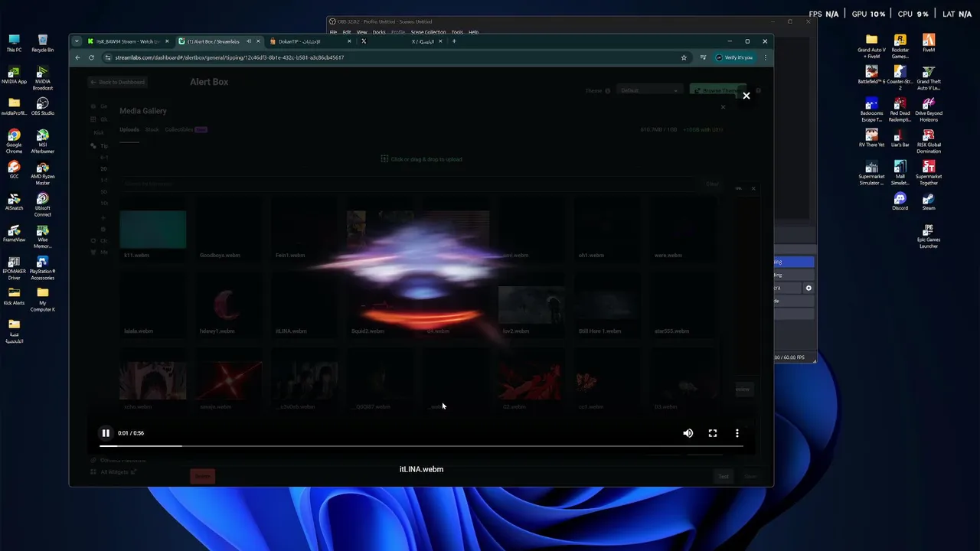This screenshot has height=551, width=980.
Task: Launch Rockstar Games Launcher shortcut
Action: click(x=900, y=46)
